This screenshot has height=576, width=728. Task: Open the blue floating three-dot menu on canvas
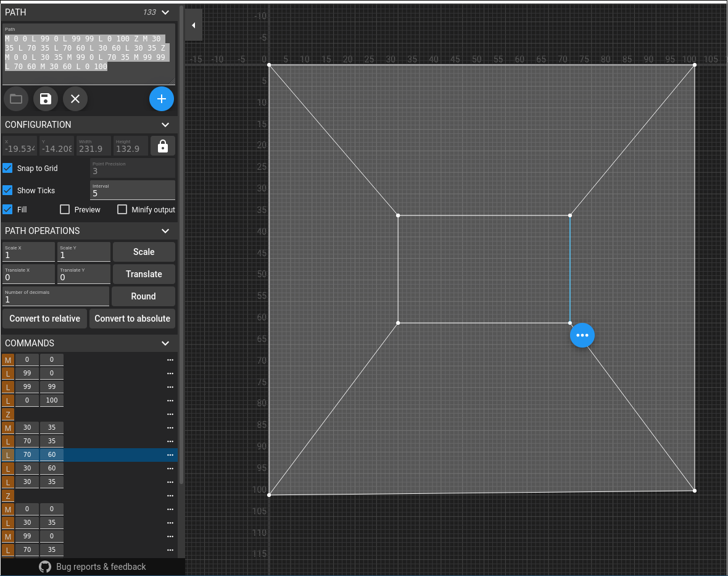pos(582,335)
